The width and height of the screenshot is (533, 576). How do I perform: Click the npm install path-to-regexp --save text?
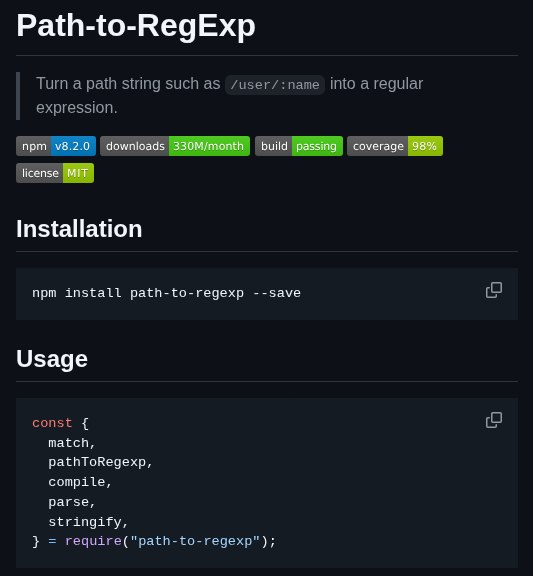pyautogui.click(x=166, y=293)
